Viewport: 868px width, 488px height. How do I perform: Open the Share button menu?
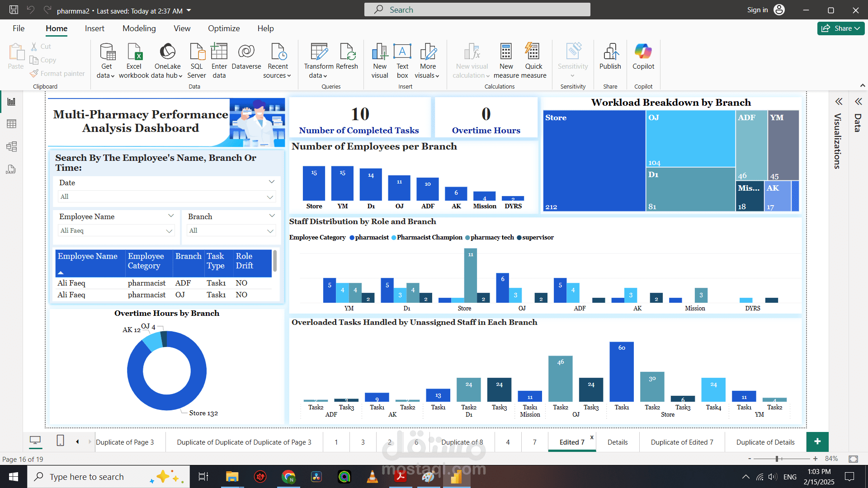click(841, 28)
